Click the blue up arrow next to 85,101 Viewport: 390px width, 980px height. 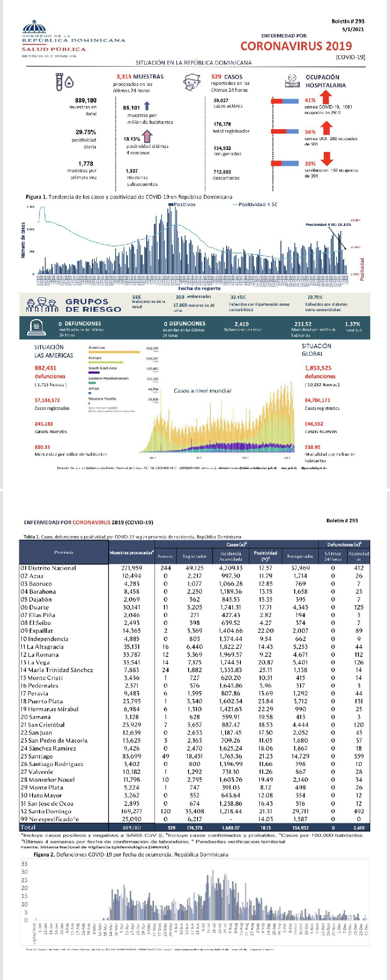pyautogui.click(x=147, y=106)
